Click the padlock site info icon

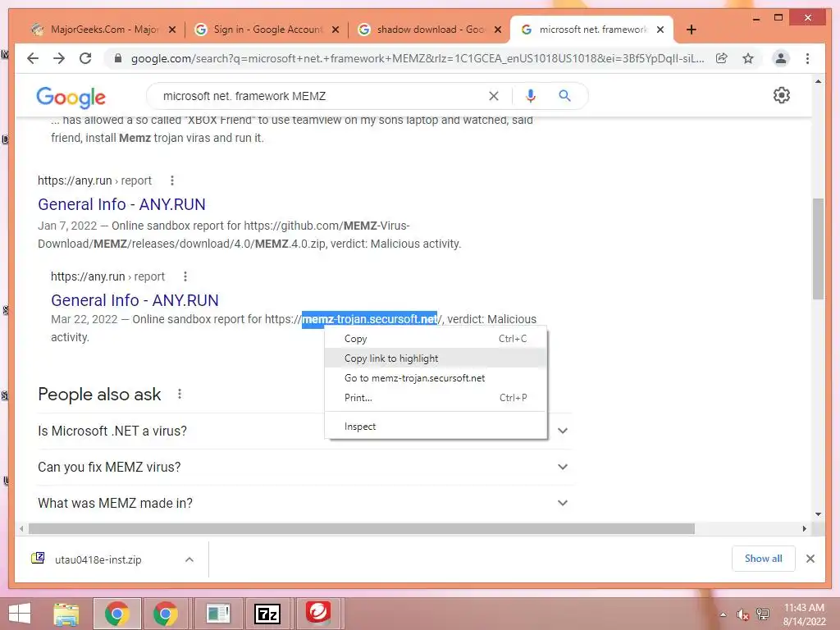tap(118, 58)
